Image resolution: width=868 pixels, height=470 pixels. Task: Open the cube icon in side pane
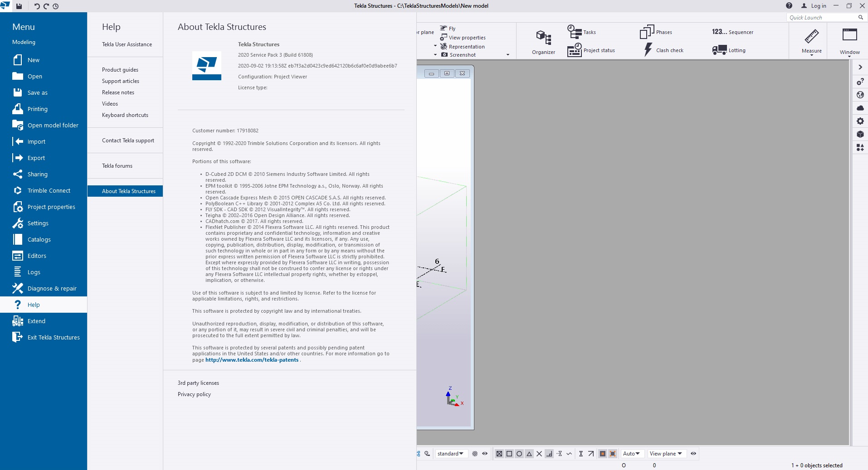(x=860, y=134)
